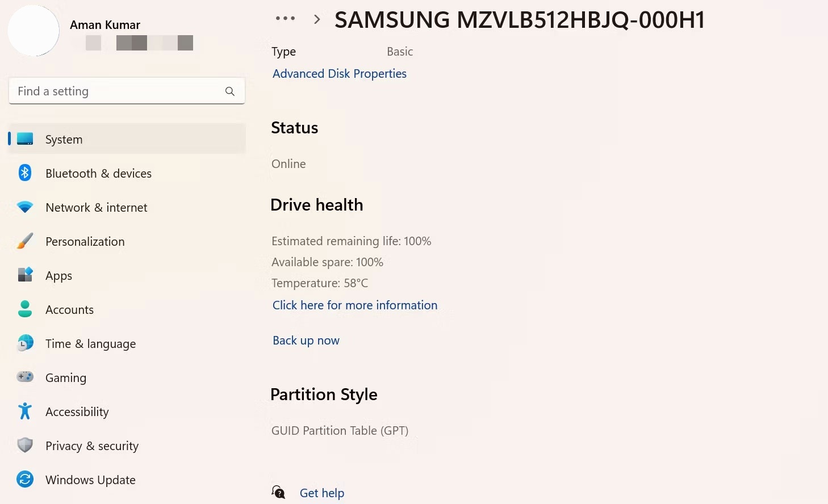Viewport: 828px width, 504px height.
Task: Open Accessibility settings
Action: 127,411
